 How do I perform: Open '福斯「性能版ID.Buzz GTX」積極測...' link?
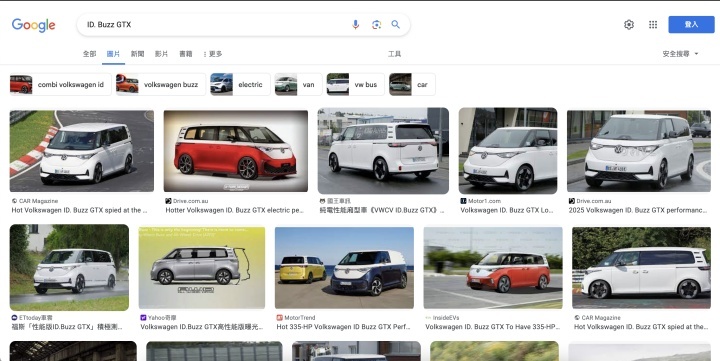point(67,327)
